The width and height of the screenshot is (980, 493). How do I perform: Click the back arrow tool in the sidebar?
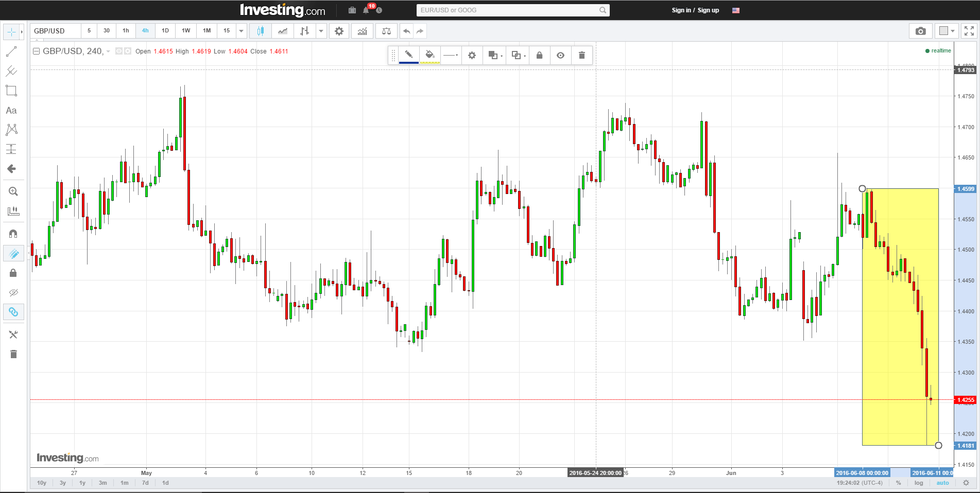pyautogui.click(x=11, y=169)
